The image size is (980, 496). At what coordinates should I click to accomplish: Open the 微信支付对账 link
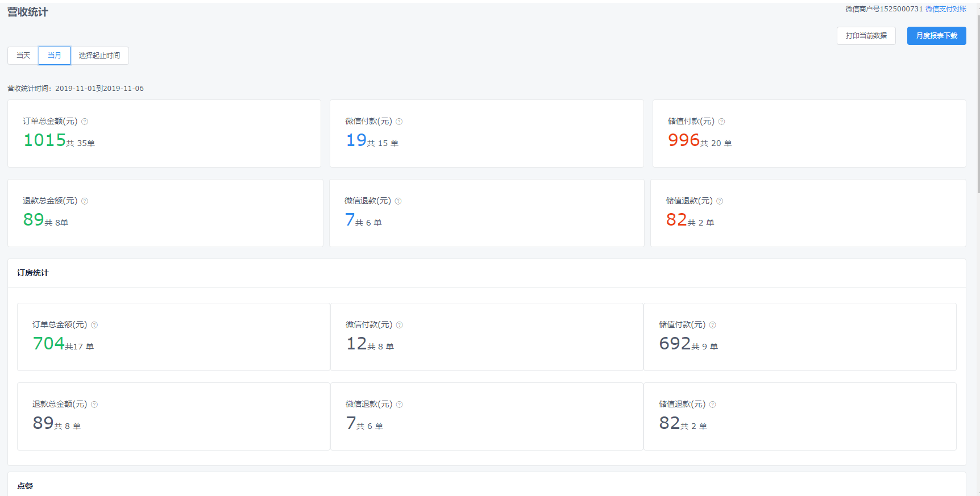946,9
